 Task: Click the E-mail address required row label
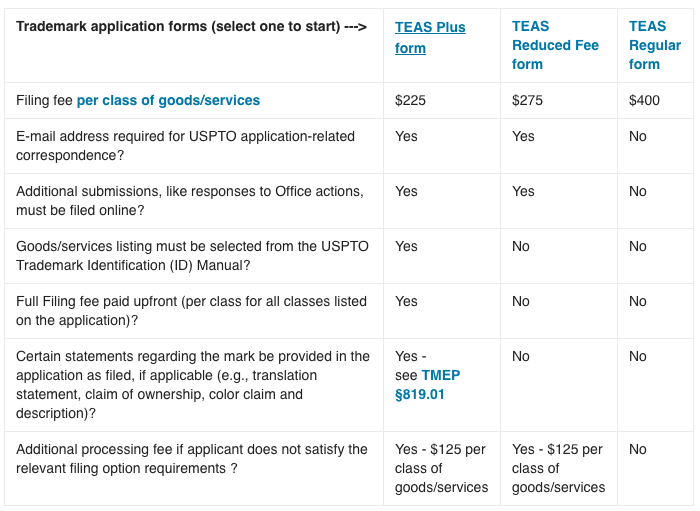click(x=185, y=146)
